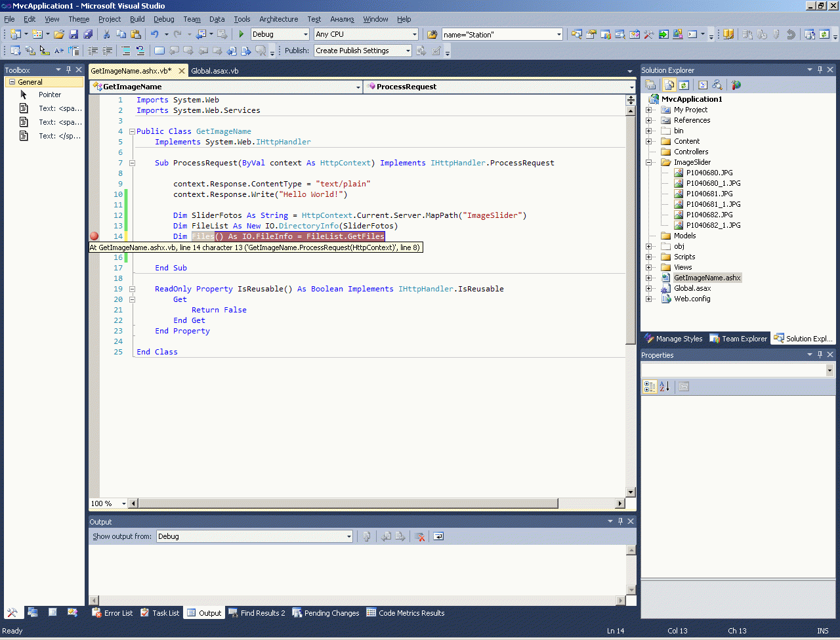Collapse the ImageSlider folder
Viewport: 840px width, 640px height.
pos(649,162)
